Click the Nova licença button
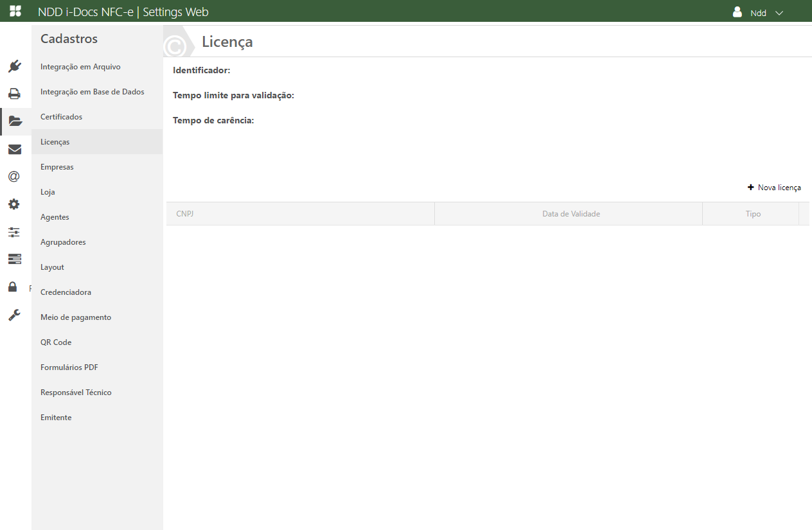The image size is (812, 530). (x=774, y=188)
